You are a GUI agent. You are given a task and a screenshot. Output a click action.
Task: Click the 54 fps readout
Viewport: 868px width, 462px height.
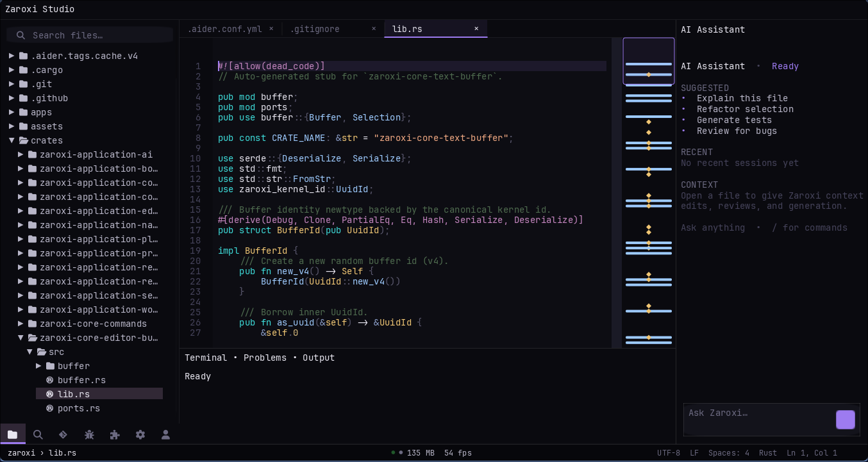coord(458,453)
